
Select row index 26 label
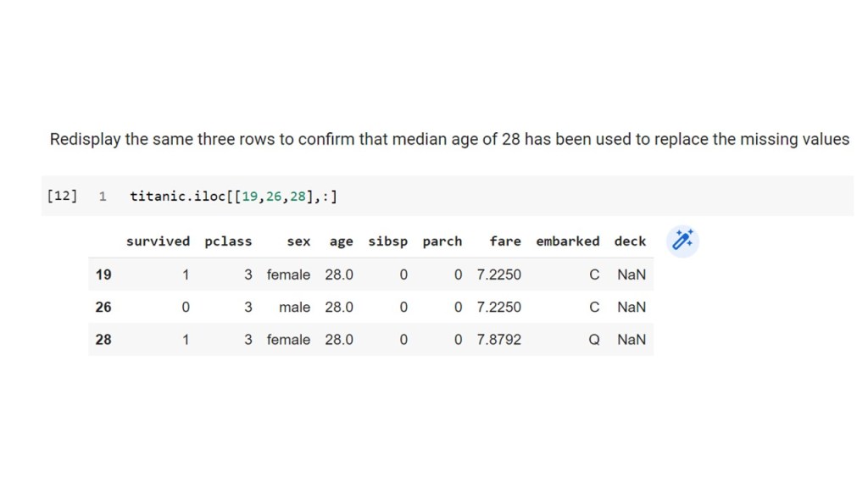tap(103, 307)
